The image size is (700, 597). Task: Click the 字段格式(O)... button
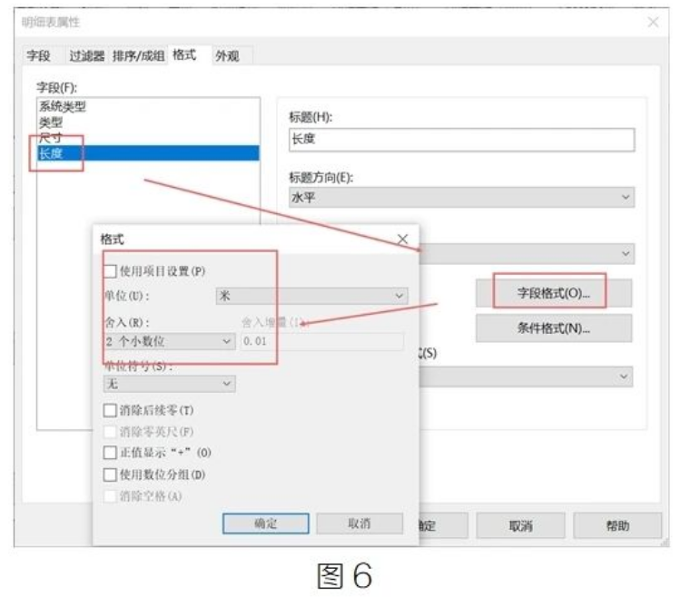click(554, 293)
